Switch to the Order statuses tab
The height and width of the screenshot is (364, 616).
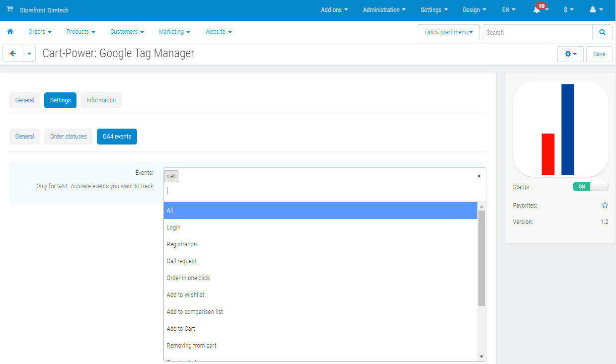[x=69, y=137]
